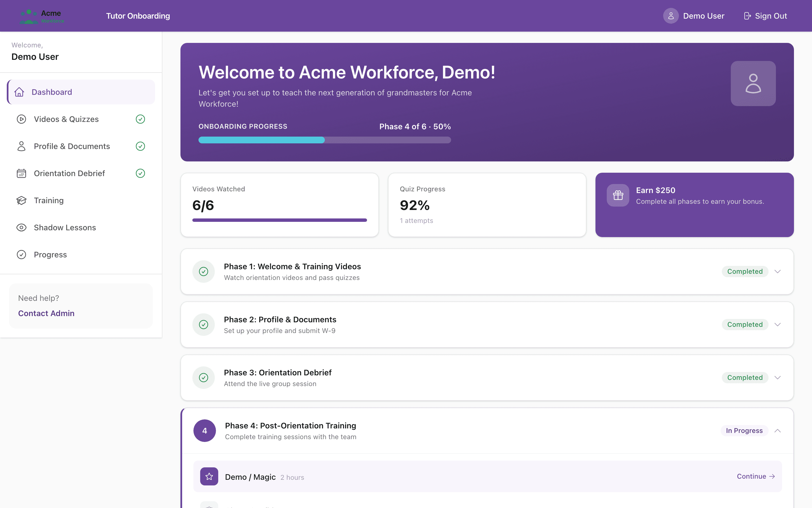
Task: Click the Phase 3 completed check icon
Action: (203, 378)
